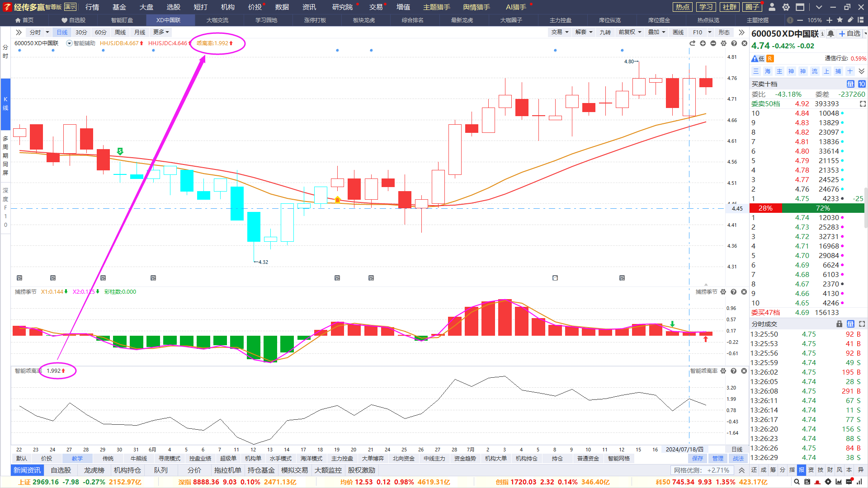Image resolution: width=868 pixels, height=488 pixels.
Task: Switch to the 智能盯盘 tab
Action: tap(122, 20)
